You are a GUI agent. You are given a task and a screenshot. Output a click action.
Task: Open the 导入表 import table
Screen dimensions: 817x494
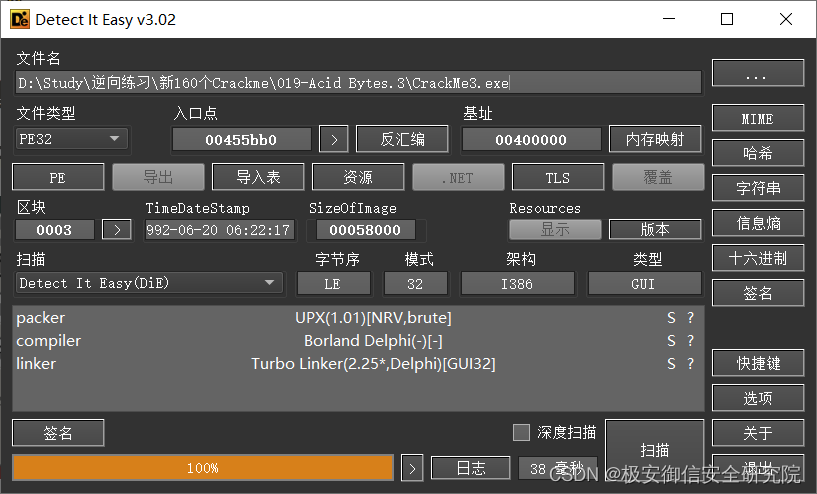pos(258,177)
